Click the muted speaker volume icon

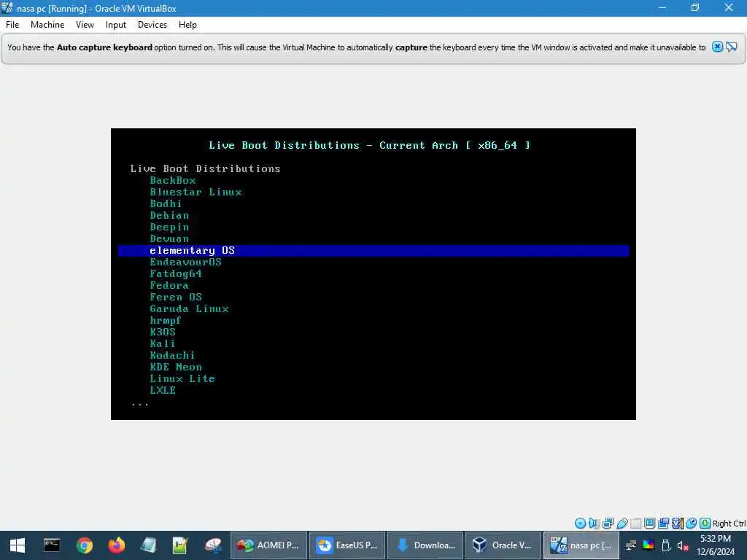coord(683,545)
